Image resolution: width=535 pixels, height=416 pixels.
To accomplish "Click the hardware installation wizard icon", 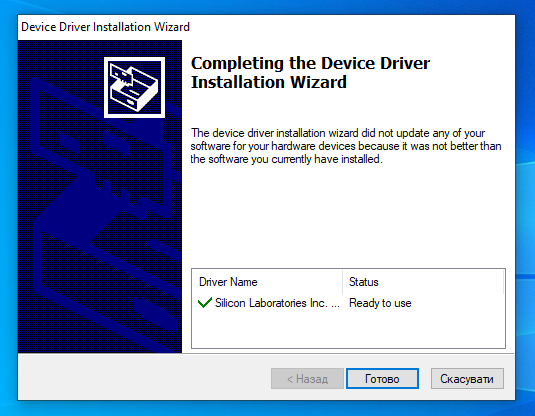I will pyautogui.click(x=134, y=87).
